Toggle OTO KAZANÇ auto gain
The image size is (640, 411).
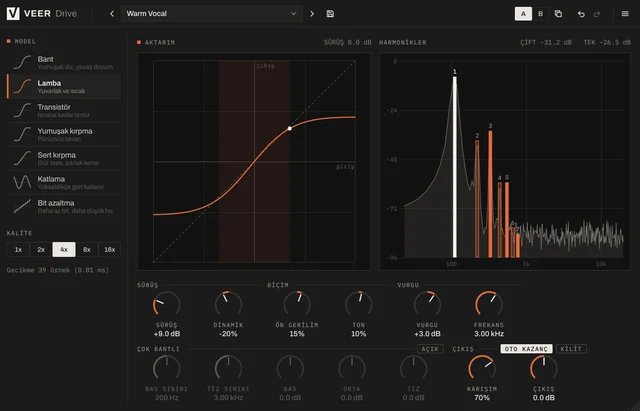pyautogui.click(x=527, y=349)
